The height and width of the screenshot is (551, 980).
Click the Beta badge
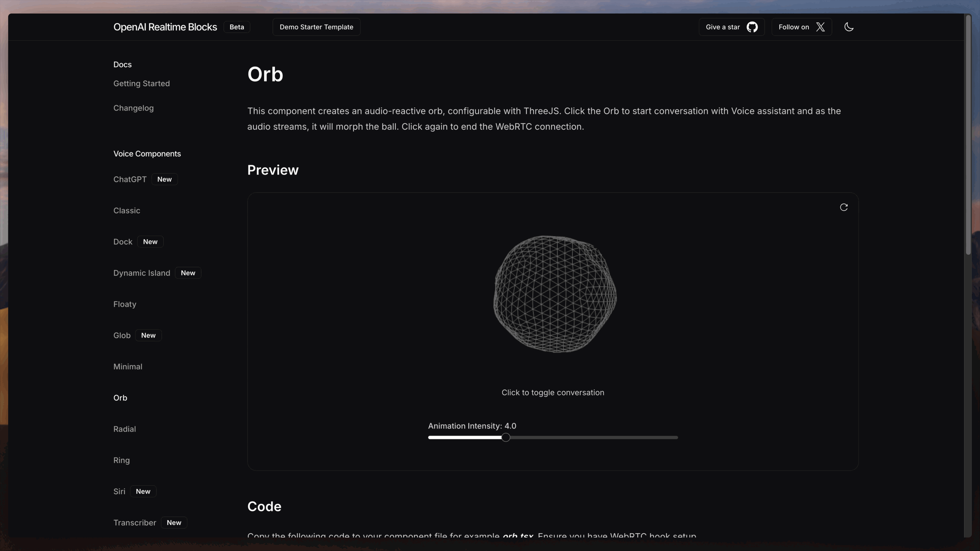[237, 27]
